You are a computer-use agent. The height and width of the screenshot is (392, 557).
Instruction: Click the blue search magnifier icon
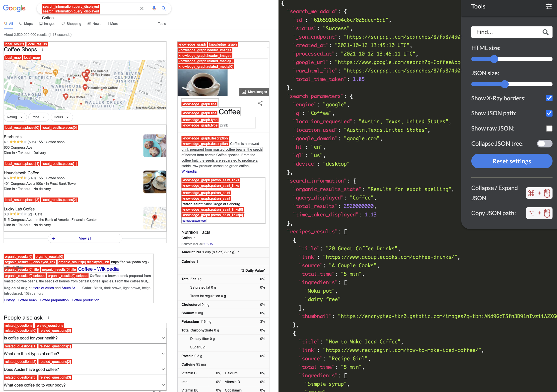pos(164,8)
